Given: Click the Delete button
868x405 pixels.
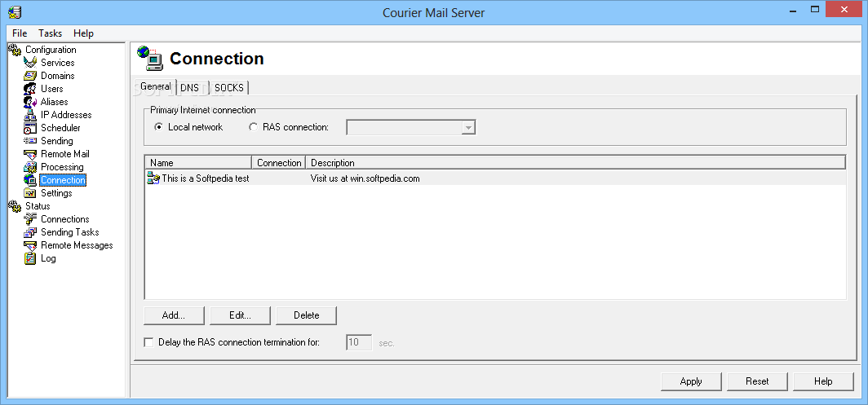Looking at the screenshot, I should 306,315.
